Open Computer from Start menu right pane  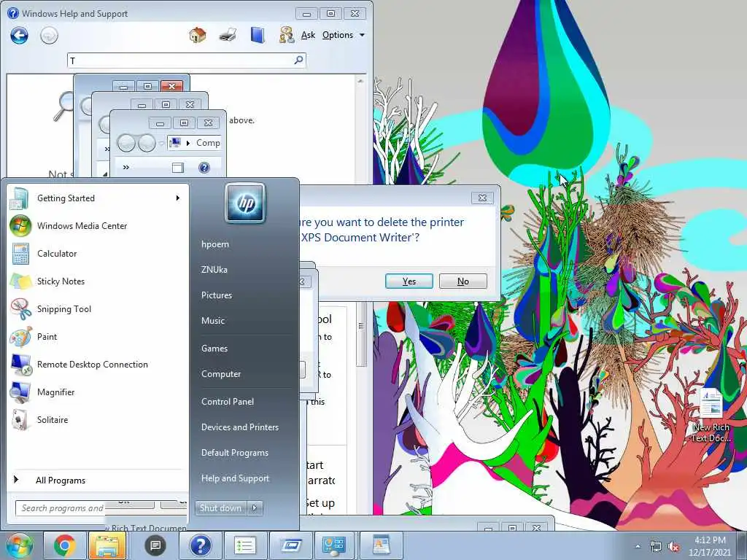221,374
